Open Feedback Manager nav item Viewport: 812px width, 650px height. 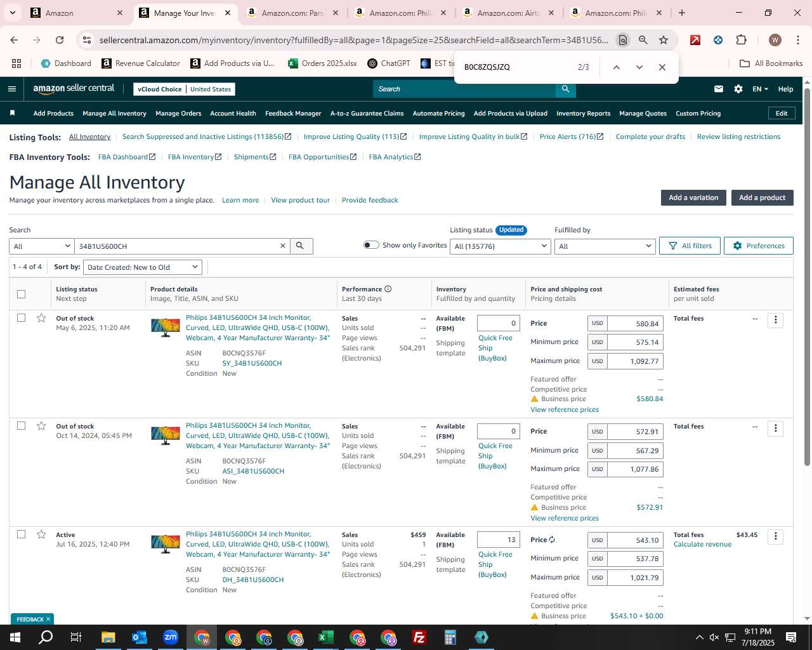tap(293, 114)
